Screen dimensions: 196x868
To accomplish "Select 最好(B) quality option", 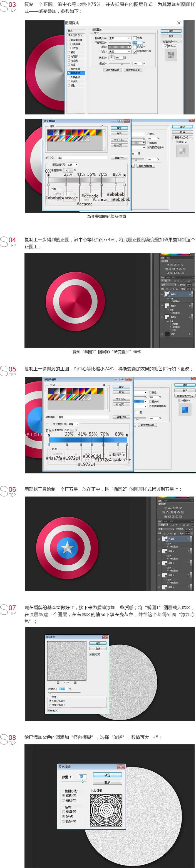I will click(64, 821).
